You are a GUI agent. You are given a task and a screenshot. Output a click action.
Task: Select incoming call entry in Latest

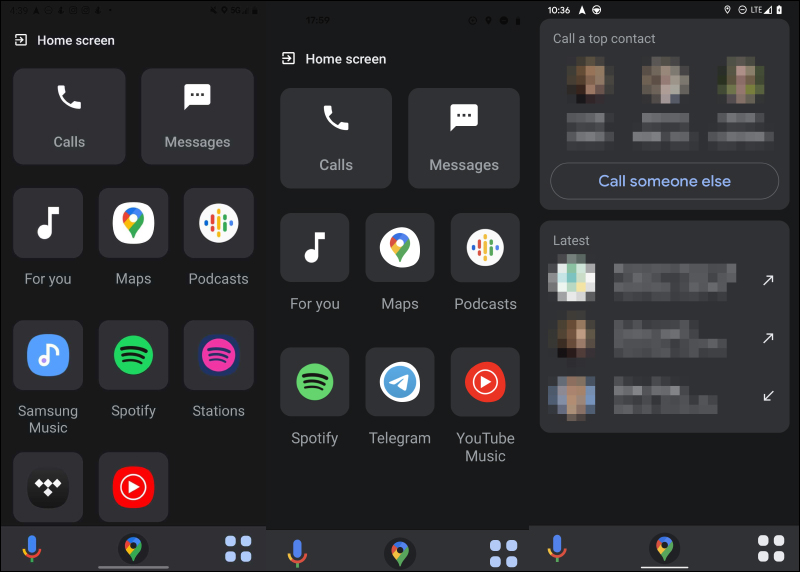664,396
